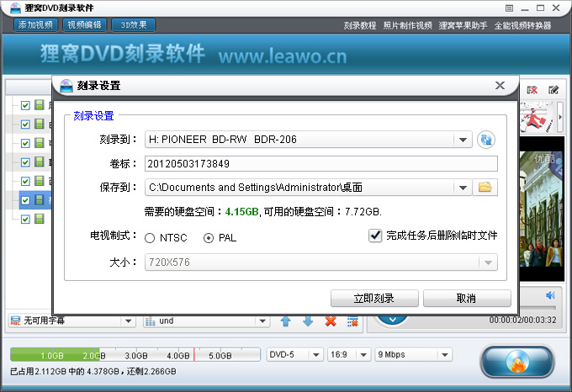Browse for save folder icon
The image size is (572, 392).
pyautogui.click(x=485, y=188)
